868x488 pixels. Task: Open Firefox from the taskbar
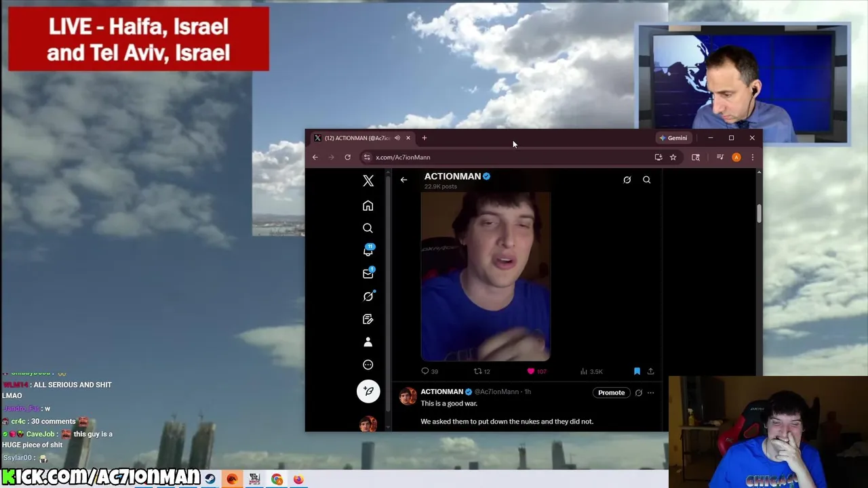(298, 479)
